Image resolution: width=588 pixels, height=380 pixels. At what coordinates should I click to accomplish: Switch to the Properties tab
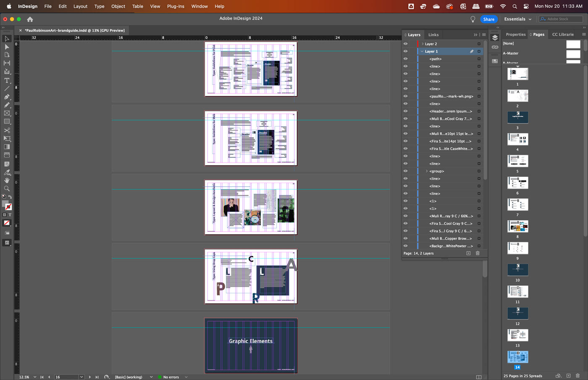[x=515, y=34]
